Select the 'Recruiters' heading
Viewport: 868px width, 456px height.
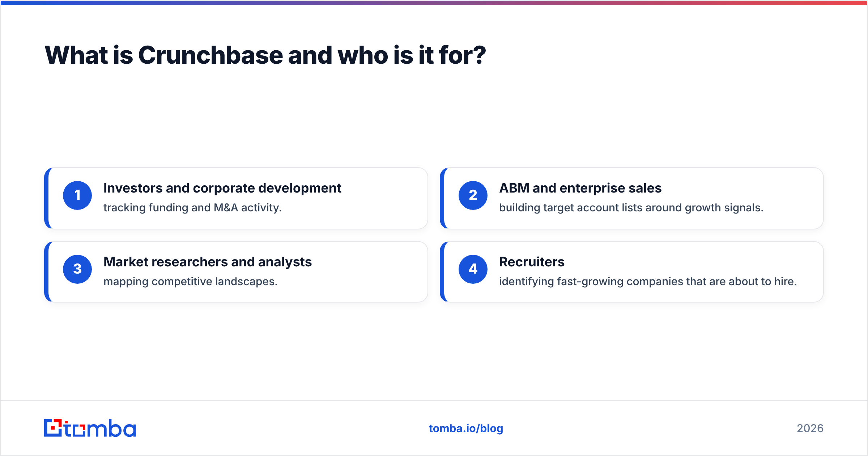pos(532,262)
